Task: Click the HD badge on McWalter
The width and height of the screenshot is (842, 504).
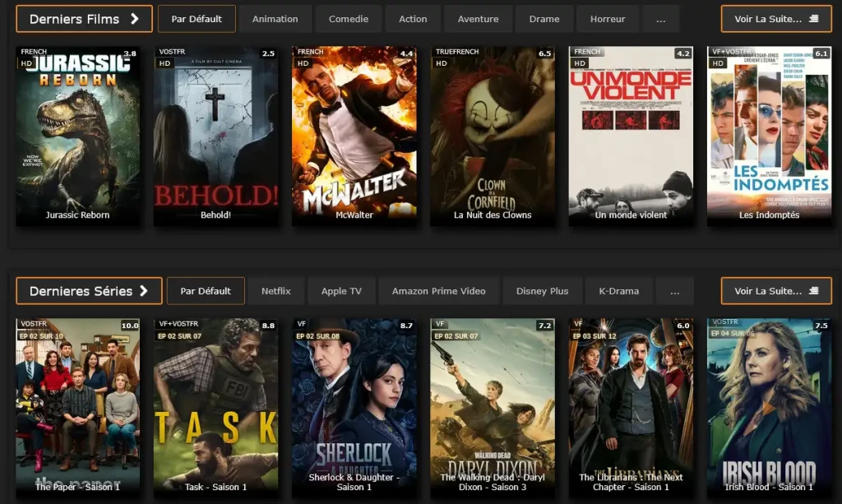Action: coord(303,63)
